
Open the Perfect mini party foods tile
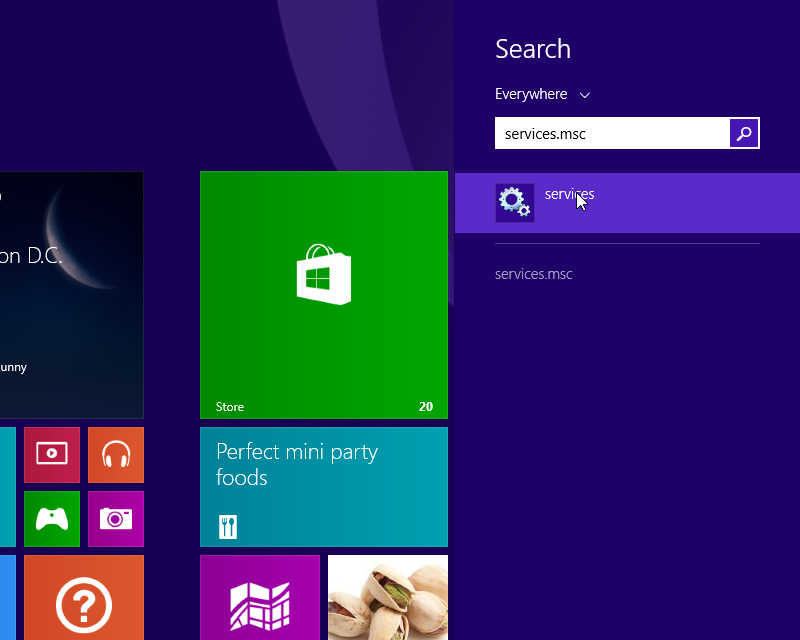point(324,487)
